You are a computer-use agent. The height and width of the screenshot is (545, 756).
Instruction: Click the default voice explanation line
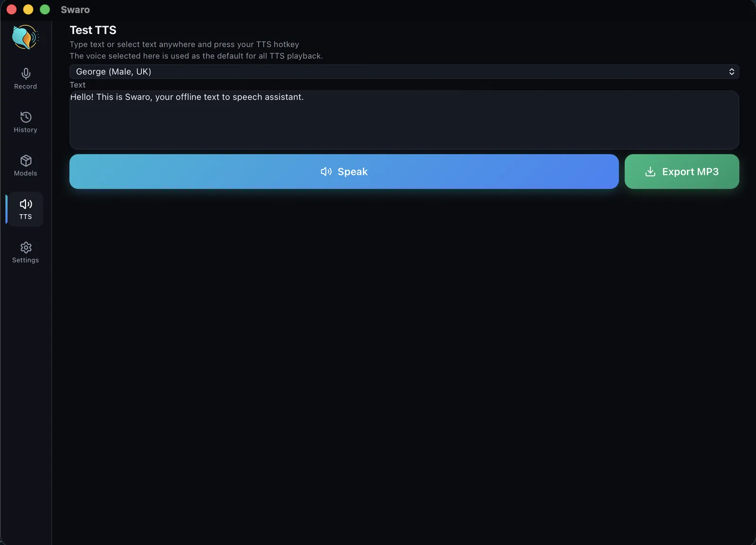196,56
